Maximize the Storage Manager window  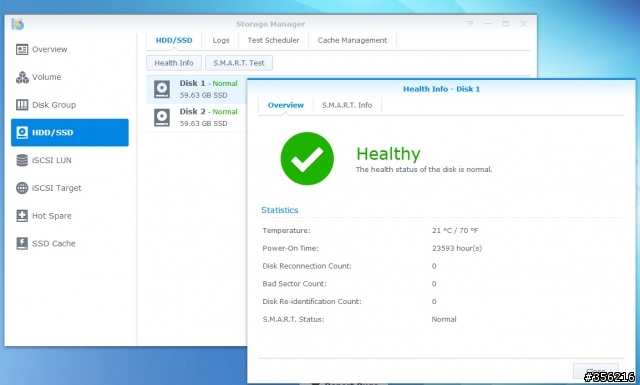[x=506, y=24]
